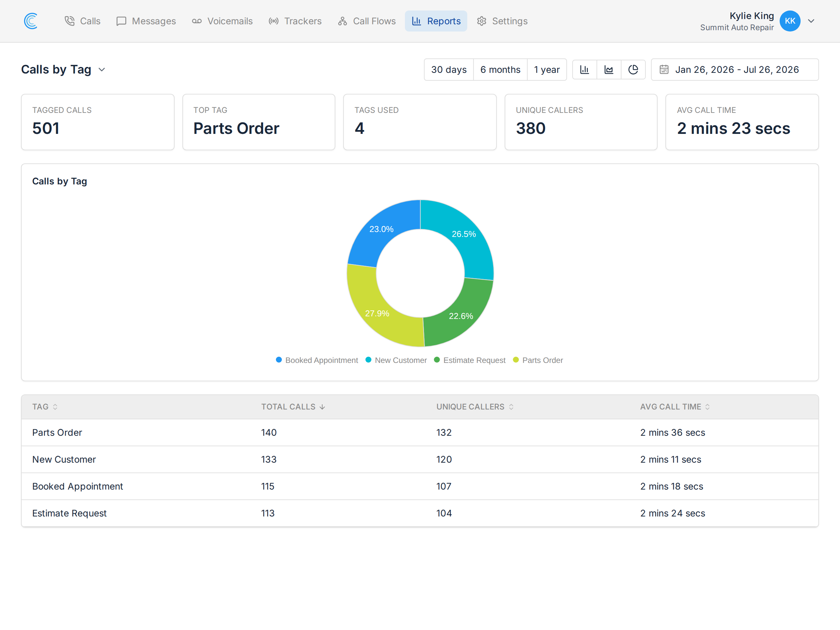Open the app logo home
Viewport: 840px width, 630px height.
click(31, 21)
